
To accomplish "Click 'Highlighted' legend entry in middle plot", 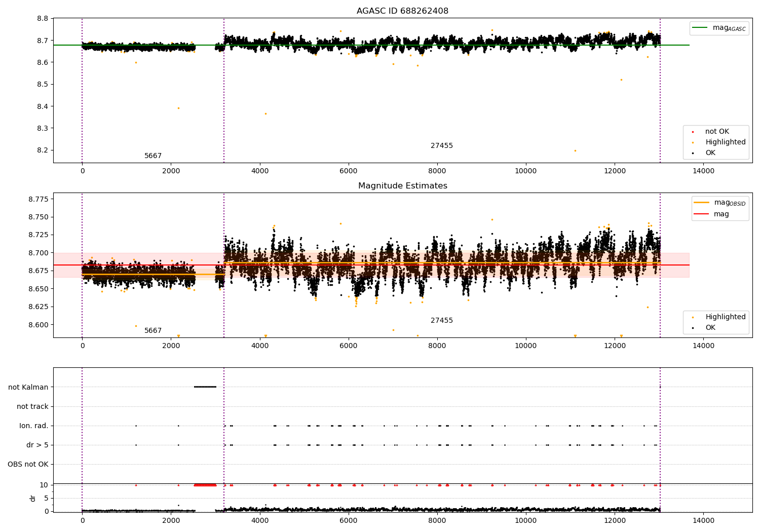I will point(719,317).
